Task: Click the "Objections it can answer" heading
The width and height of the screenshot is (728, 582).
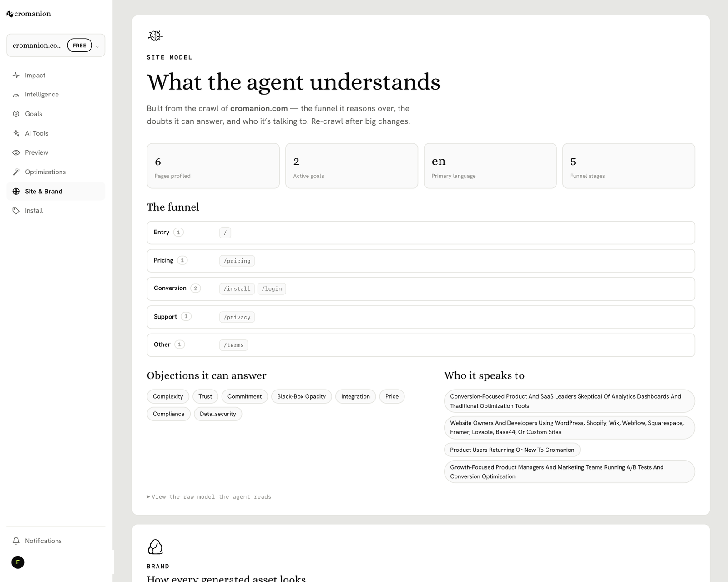Action: click(207, 375)
